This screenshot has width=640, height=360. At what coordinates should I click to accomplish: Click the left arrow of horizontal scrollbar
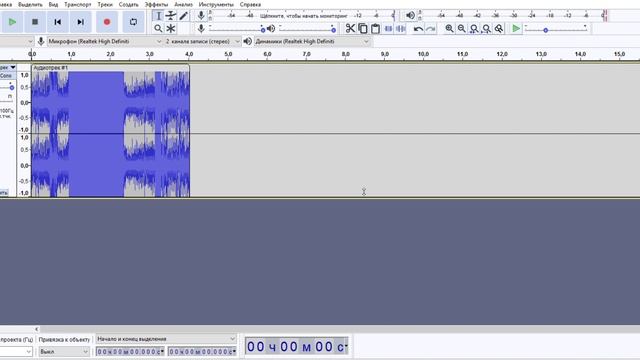(x=37, y=329)
